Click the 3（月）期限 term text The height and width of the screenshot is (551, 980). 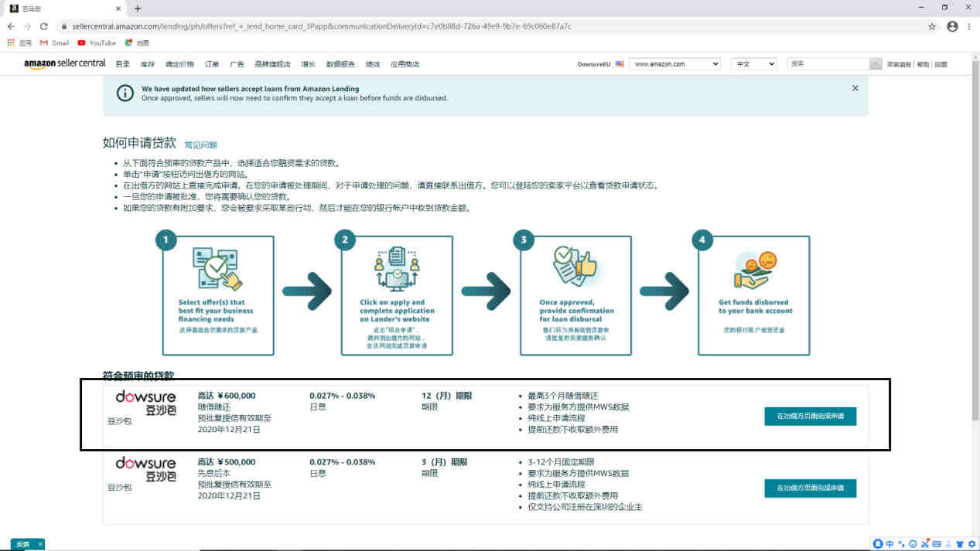444,462
